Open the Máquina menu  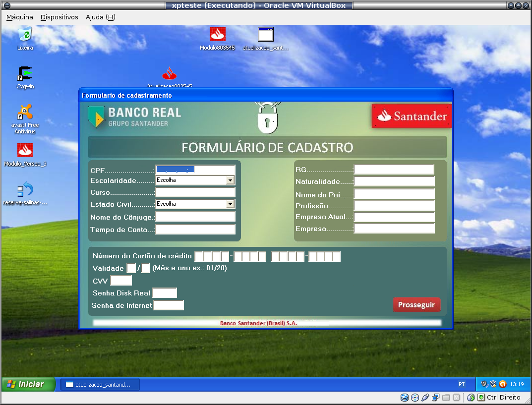coord(20,17)
